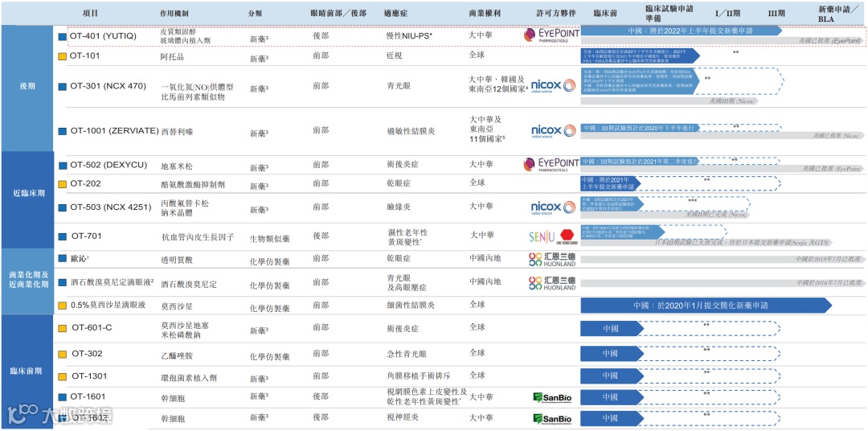Click the yellow square by 0.5%莫西沙星滴眼液
This screenshot has width=868, height=431.
tap(63, 306)
